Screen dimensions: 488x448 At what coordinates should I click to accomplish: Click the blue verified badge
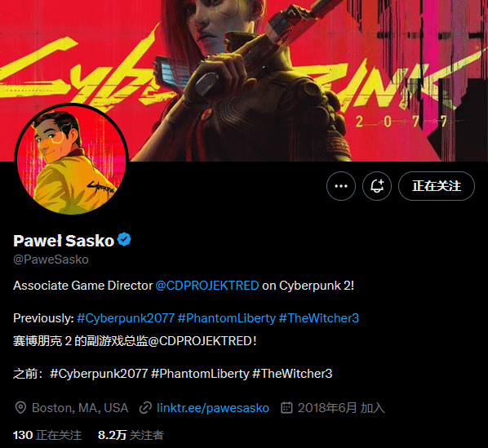124,240
